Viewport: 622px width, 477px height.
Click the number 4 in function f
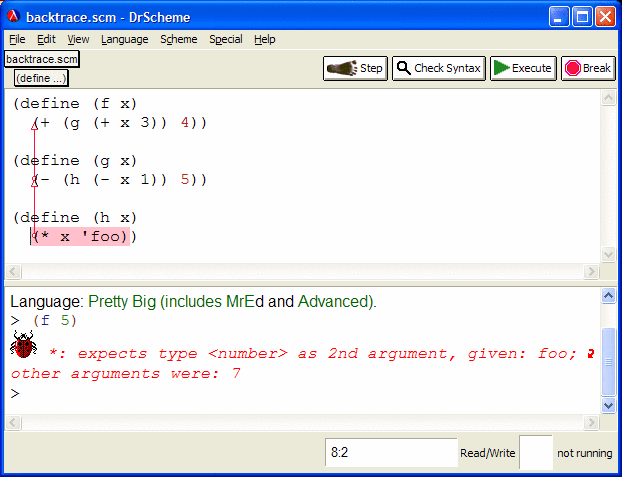[185, 123]
